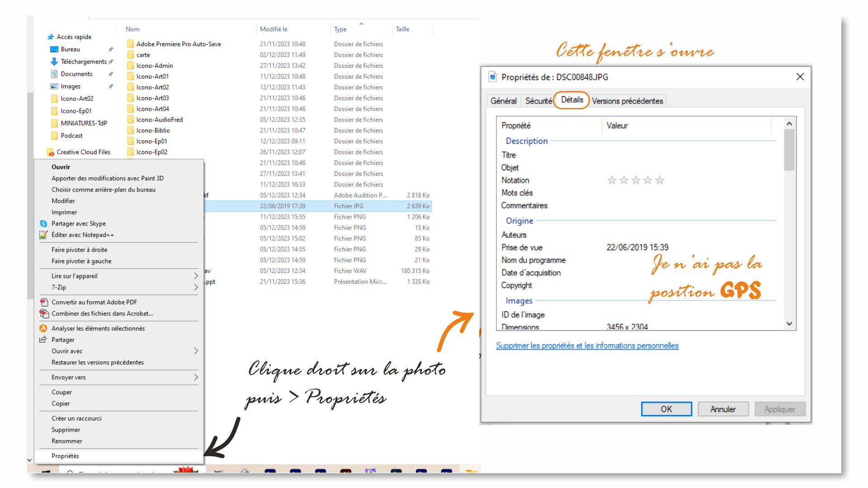868x488 pixels.
Task: Open the Versions précédentes tab
Action: 627,101
